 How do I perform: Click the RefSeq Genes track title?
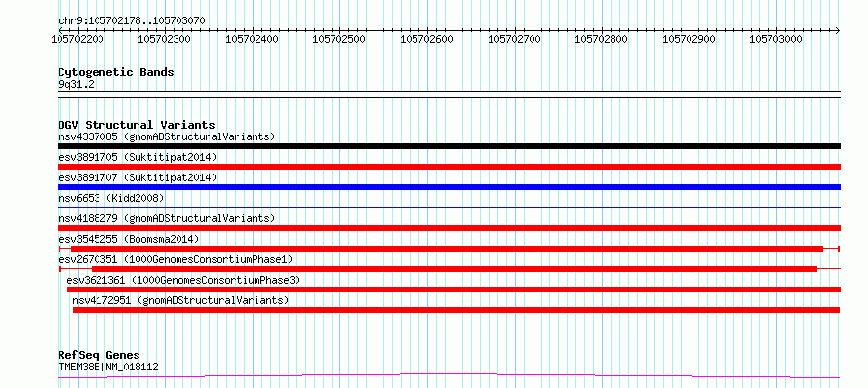coord(99,355)
